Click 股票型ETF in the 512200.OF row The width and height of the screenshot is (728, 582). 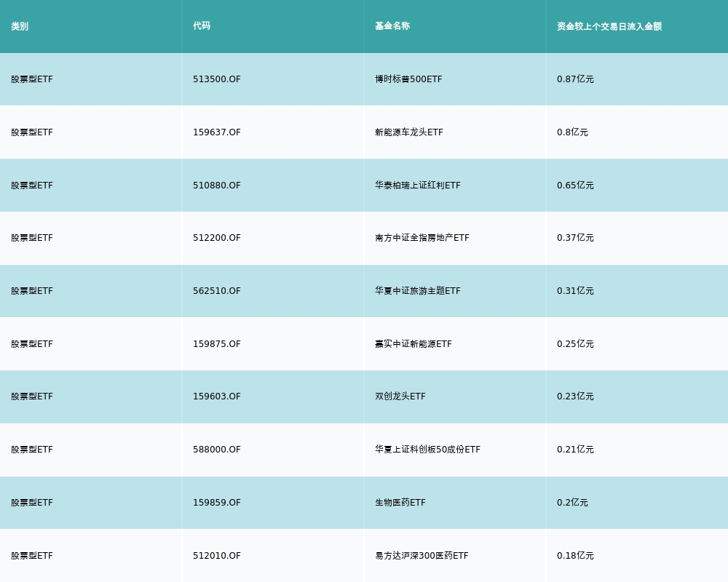click(x=32, y=238)
